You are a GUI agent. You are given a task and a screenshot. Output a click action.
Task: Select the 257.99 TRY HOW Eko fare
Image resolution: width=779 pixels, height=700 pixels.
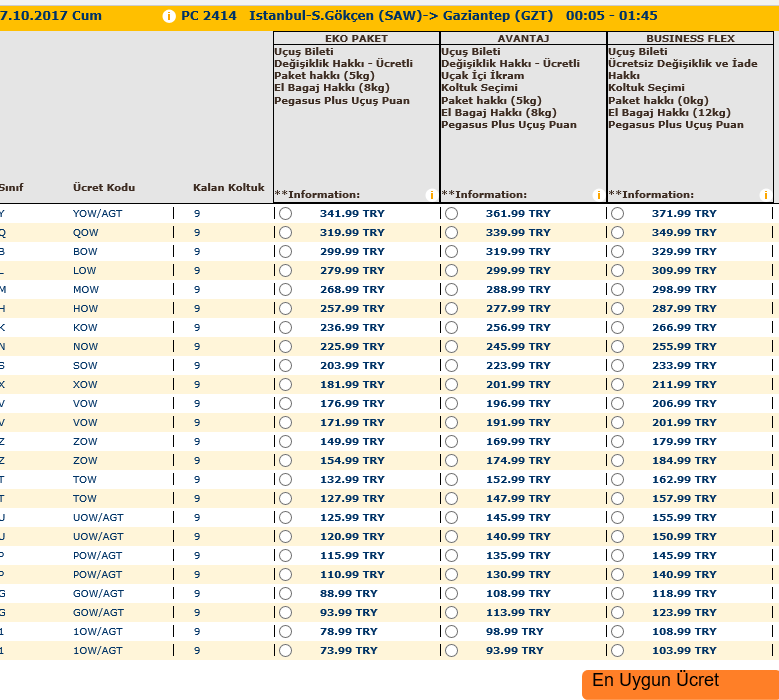click(286, 309)
